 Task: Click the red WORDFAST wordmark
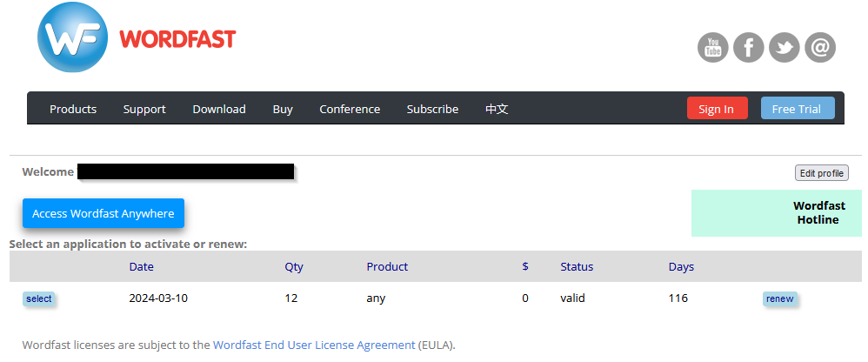177,39
